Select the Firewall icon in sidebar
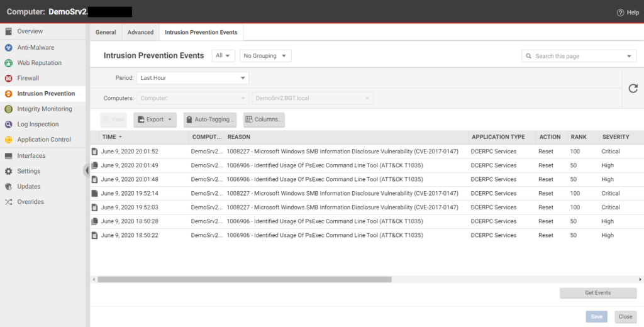This screenshot has width=644, height=327. click(9, 78)
